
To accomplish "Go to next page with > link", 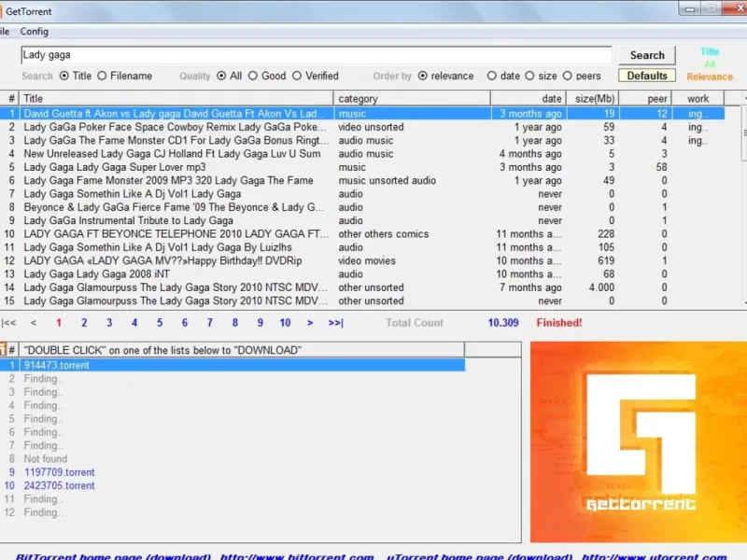I will (310, 323).
